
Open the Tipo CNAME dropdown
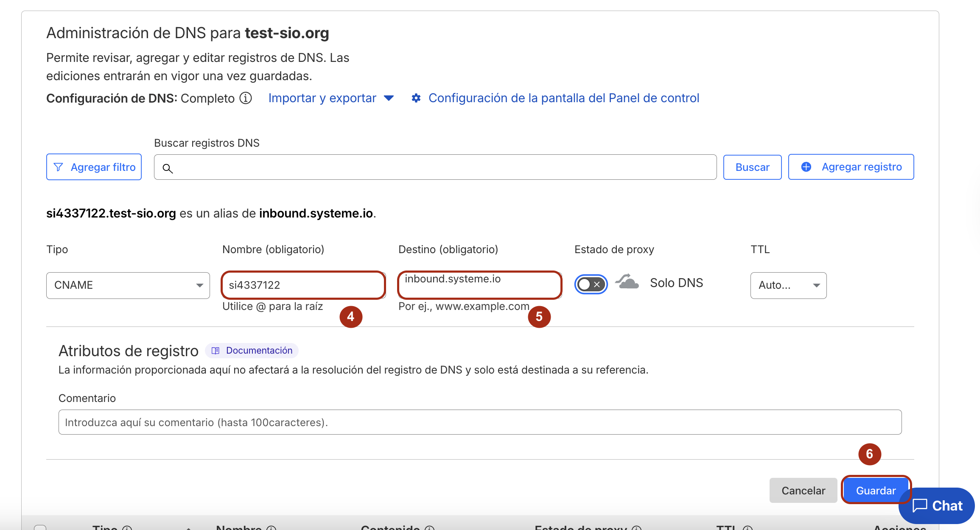[128, 285]
